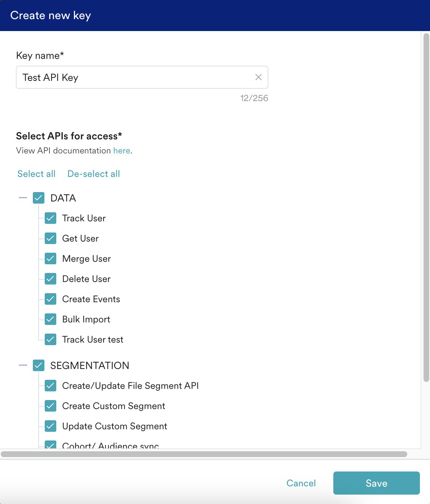
Task: Save the new API key
Action: click(376, 483)
